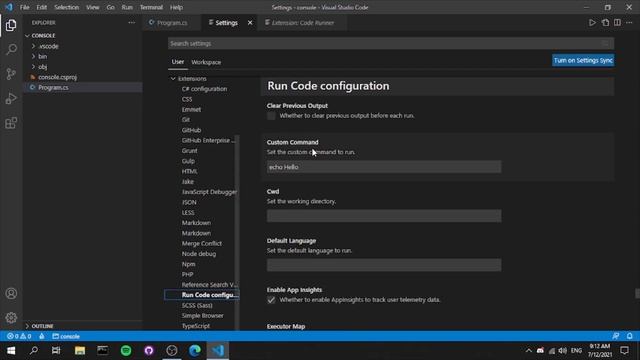The image size is (640, 360).
Task: Select C# configuration settings category
Action: click(x=204, y=89)
